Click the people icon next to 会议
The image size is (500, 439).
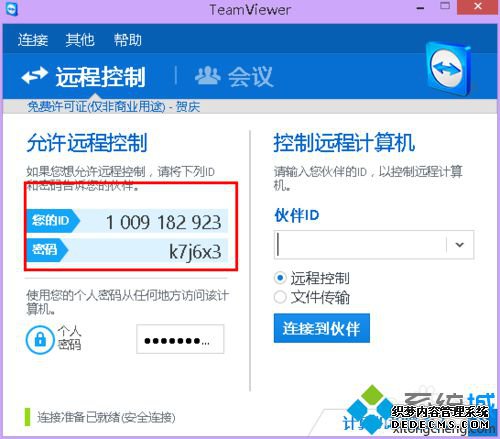(208, 75)
